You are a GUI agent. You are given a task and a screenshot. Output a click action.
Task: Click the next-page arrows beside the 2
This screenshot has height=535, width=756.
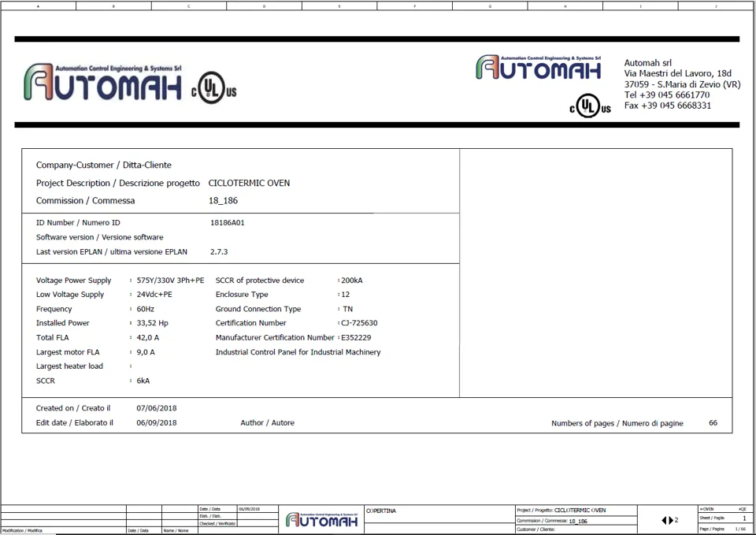pos(667,520)
